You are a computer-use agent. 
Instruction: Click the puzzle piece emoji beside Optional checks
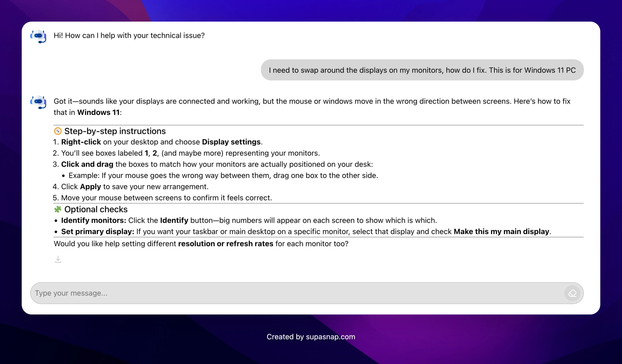58,209
